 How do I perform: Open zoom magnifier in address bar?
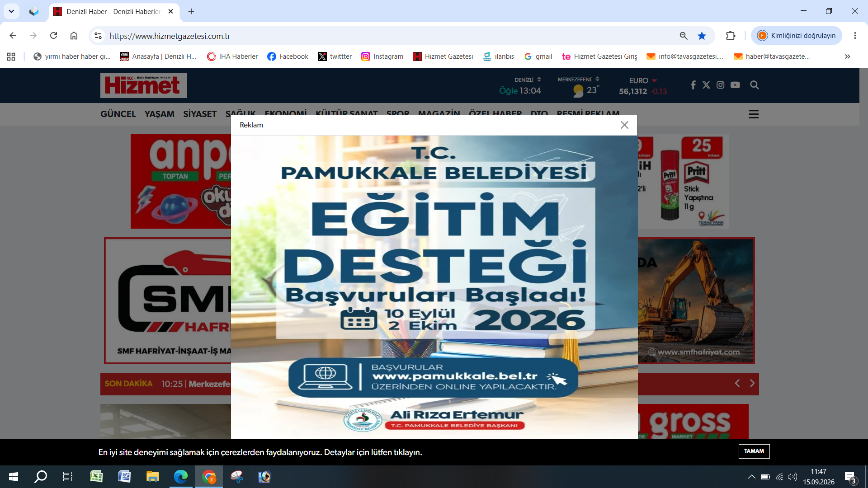click(x=684, y=36)
